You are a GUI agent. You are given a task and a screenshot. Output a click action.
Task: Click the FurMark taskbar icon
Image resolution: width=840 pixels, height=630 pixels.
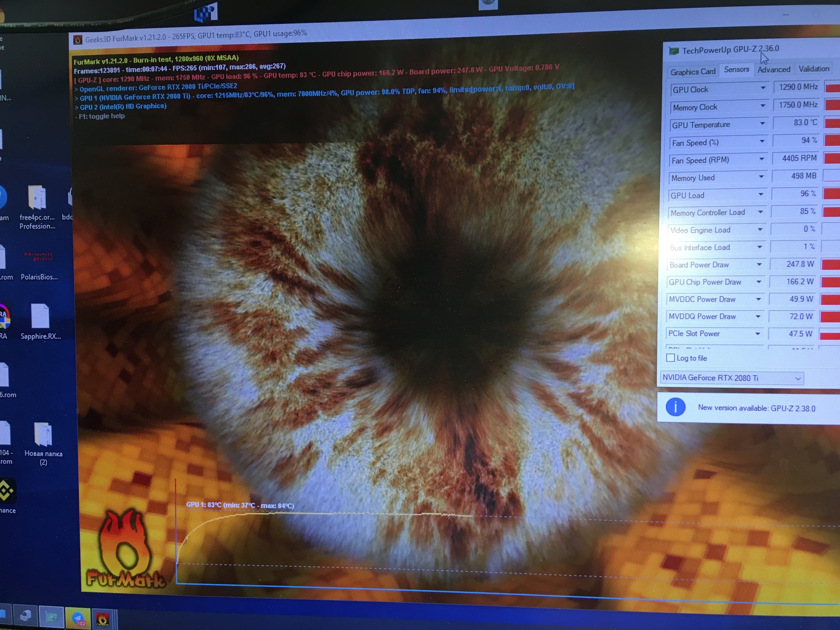click(x=102, y=619)
